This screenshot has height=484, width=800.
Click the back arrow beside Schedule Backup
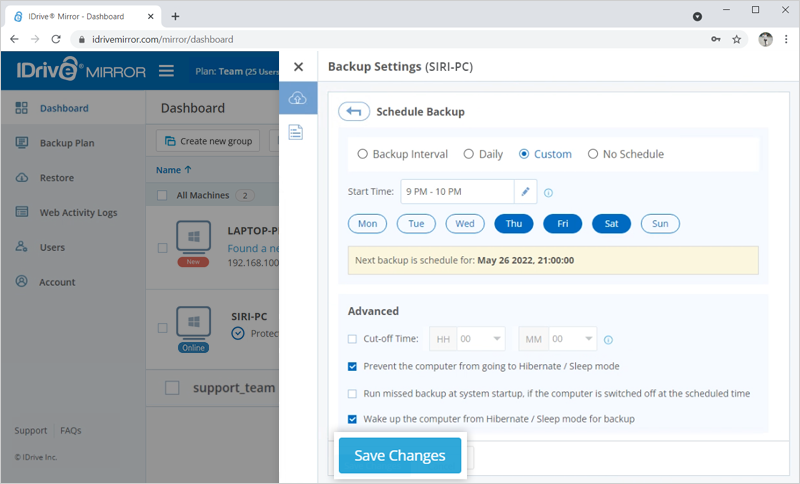(354, 111)
